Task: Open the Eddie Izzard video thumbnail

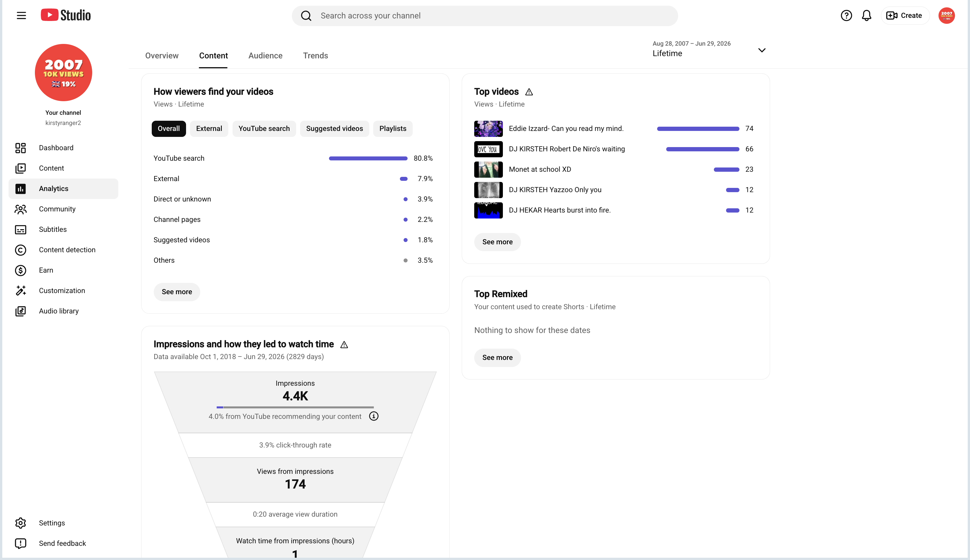Action: pyautogui.click(x=488, y=128)
